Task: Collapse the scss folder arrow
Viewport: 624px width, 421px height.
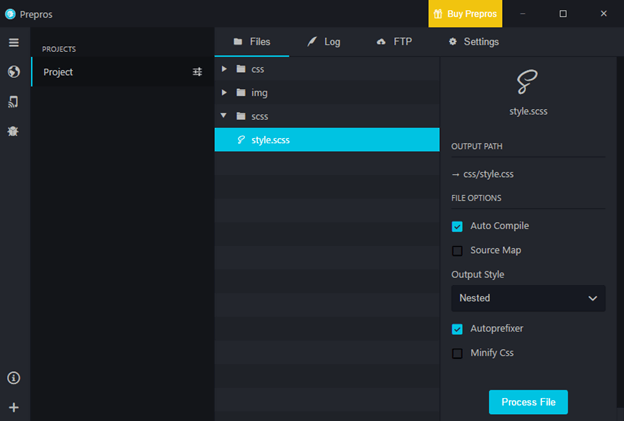Action: (224, 115)
